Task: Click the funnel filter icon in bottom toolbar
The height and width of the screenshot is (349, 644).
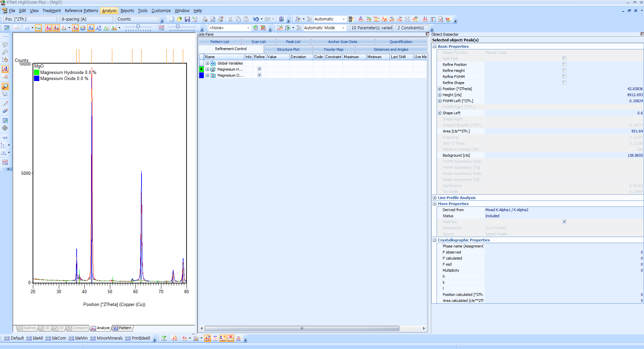Action: pyautogui.click(x=164, y=338)
